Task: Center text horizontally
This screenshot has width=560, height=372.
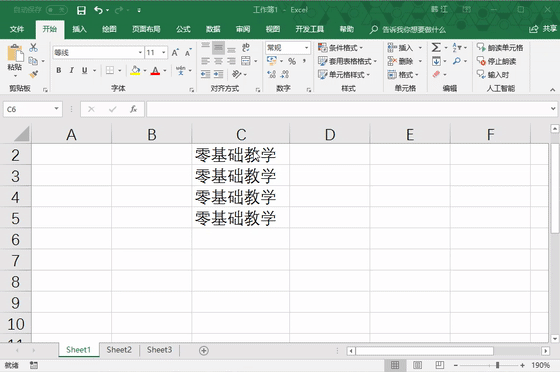Action: coord(219,61)
